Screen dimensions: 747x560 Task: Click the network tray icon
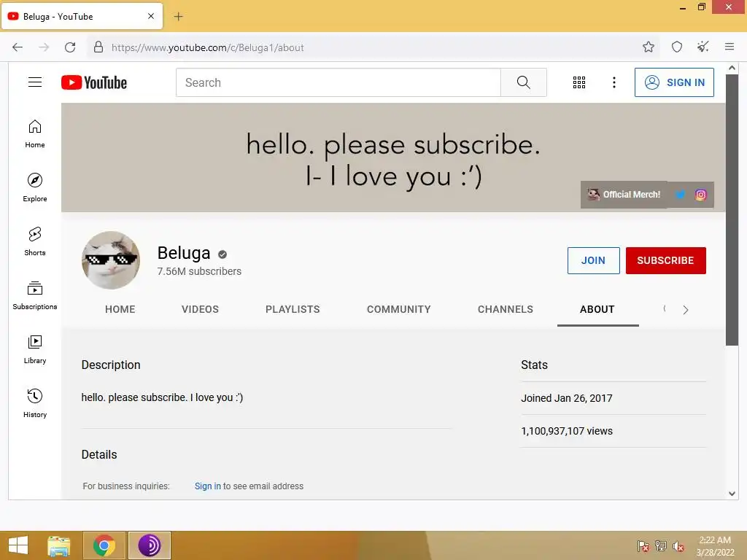click(661, 545)
